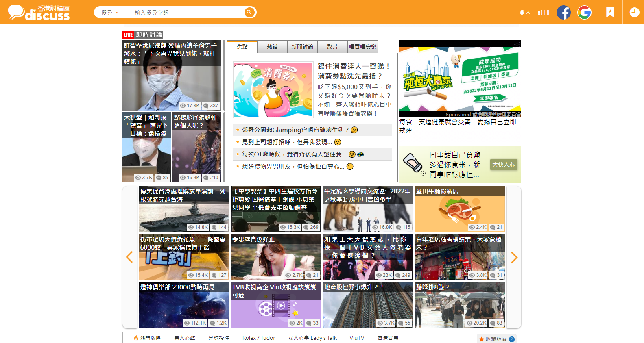This screenshot has height=343, width=644.
Task: Open the 地產股乜野事爆升 tile
Action: pos(368,305)
